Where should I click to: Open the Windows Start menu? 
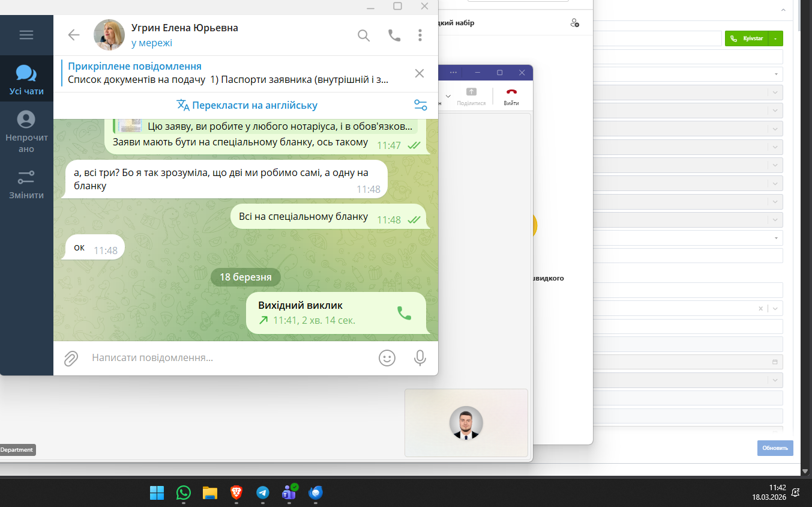pyautogui.click(x=157, y=493)
